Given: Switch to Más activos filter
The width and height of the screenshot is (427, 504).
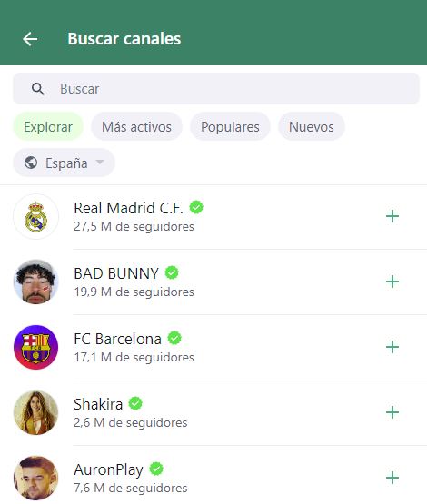Looking at the screenshot, I should 136,126.
